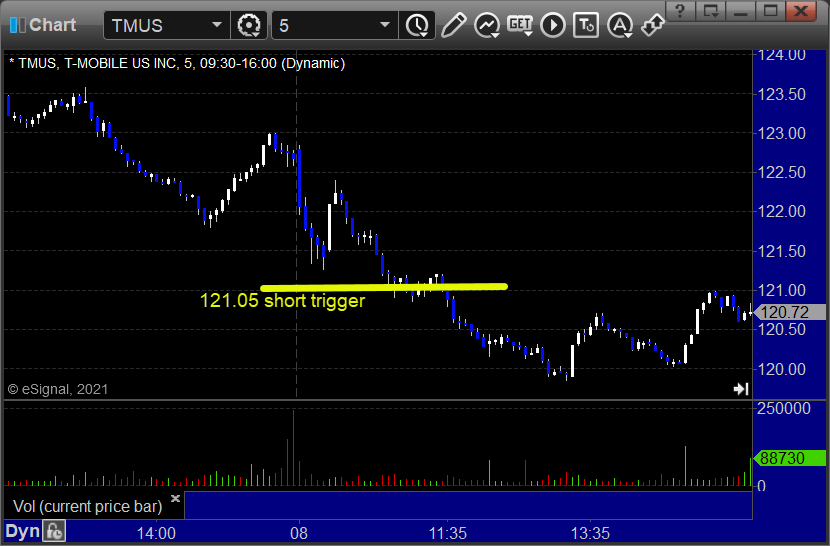Select Vol (current price bar) label
This screenshot has height=546, width=830.
tap(87, 506)
